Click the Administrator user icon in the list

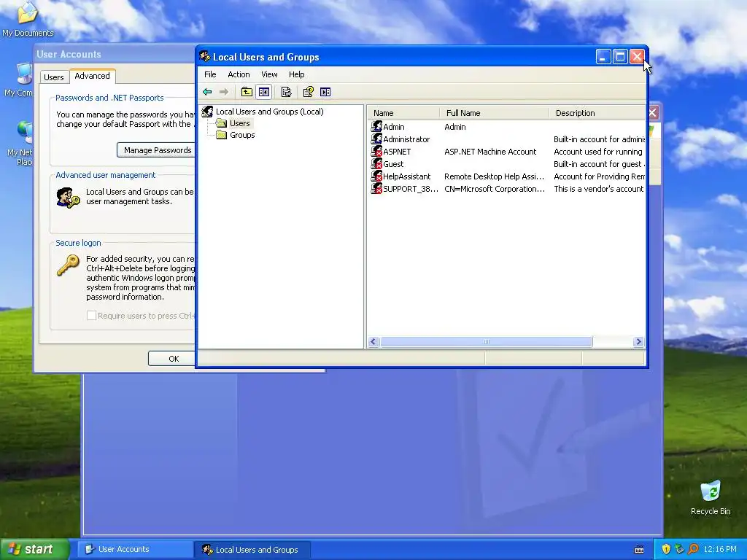pyautogui.click(x=377, y=139)
